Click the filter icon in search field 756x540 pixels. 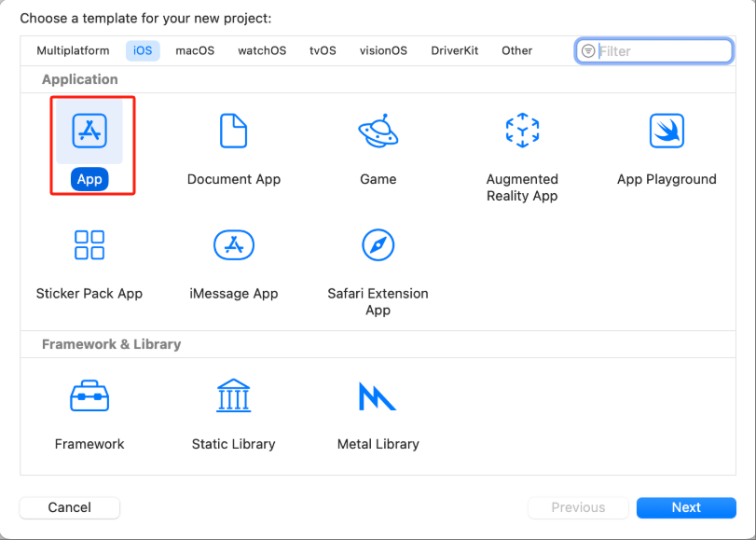(x=588, y=50)
